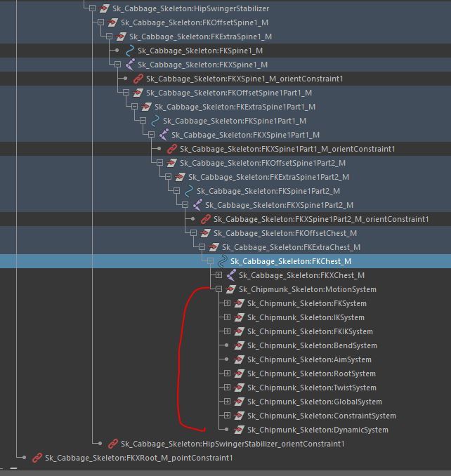451x476 pixels.
Task: Click the constraint icon of FKXSpine1Part2_M_orientConstraint1
Action: [206, 219]
